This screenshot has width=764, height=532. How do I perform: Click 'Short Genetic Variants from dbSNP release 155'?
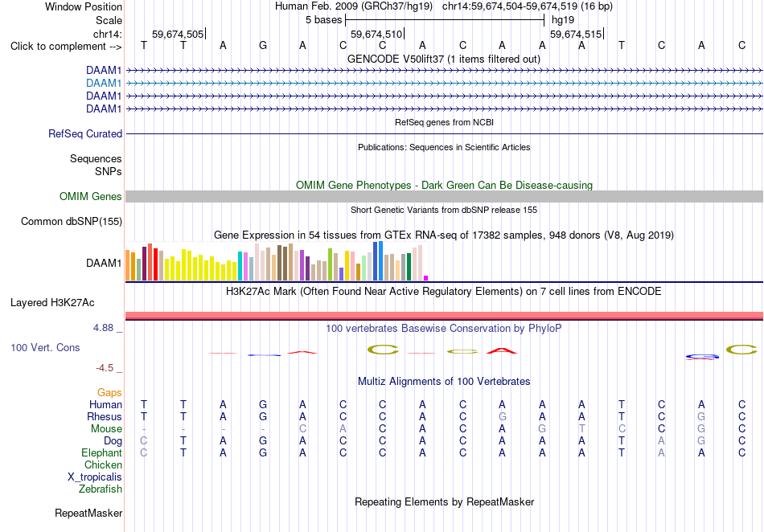click(444, 211)
